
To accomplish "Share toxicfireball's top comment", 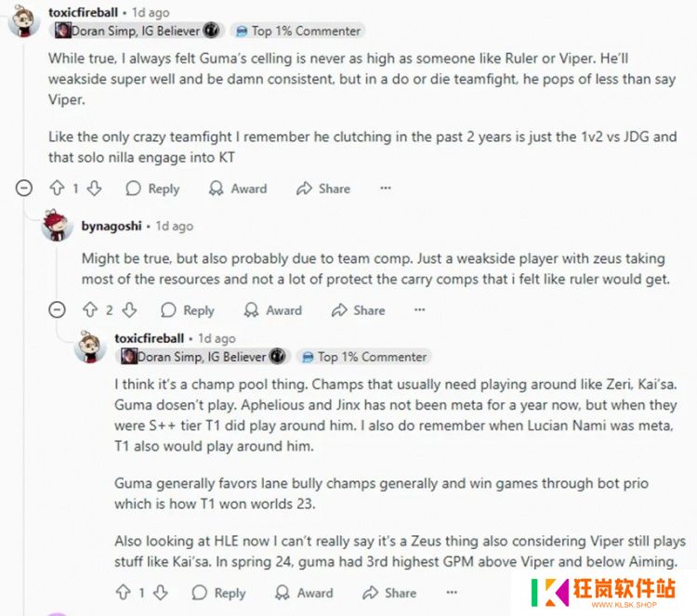I will tap(323, 189).
